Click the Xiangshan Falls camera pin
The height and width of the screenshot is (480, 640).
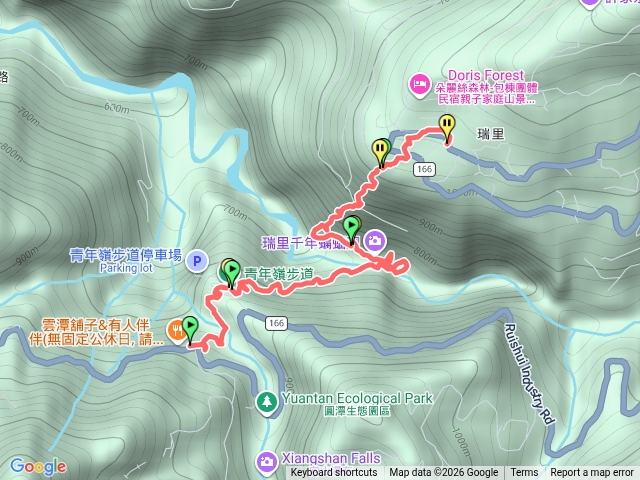(267, 462)
